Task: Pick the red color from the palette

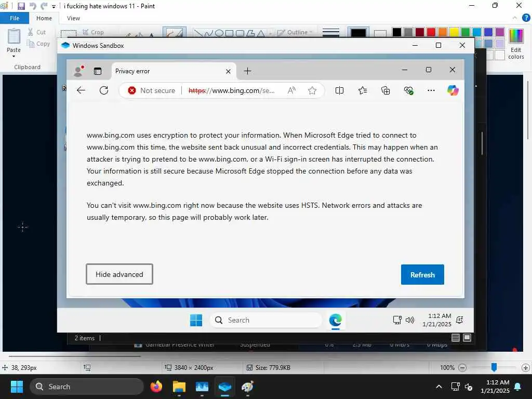Action: pos(431,32)
